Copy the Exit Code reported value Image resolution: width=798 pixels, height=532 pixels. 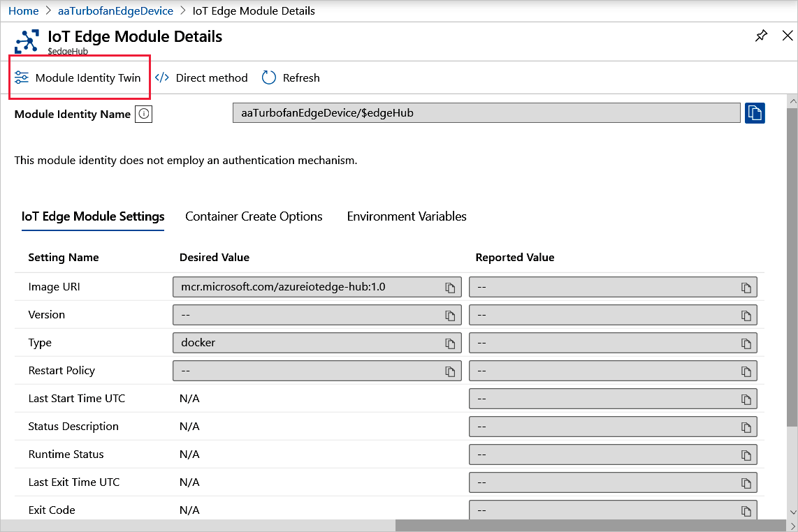[747, 510]
